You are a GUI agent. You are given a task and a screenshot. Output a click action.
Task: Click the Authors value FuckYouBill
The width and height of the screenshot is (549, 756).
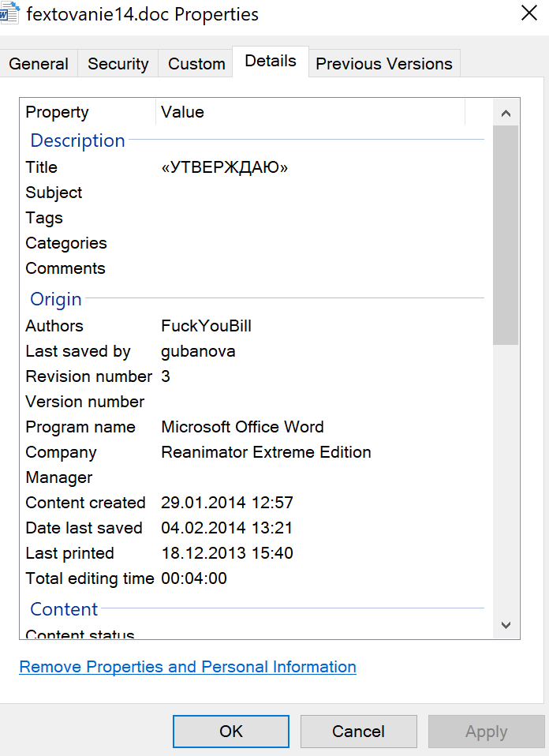coord(207,326)
